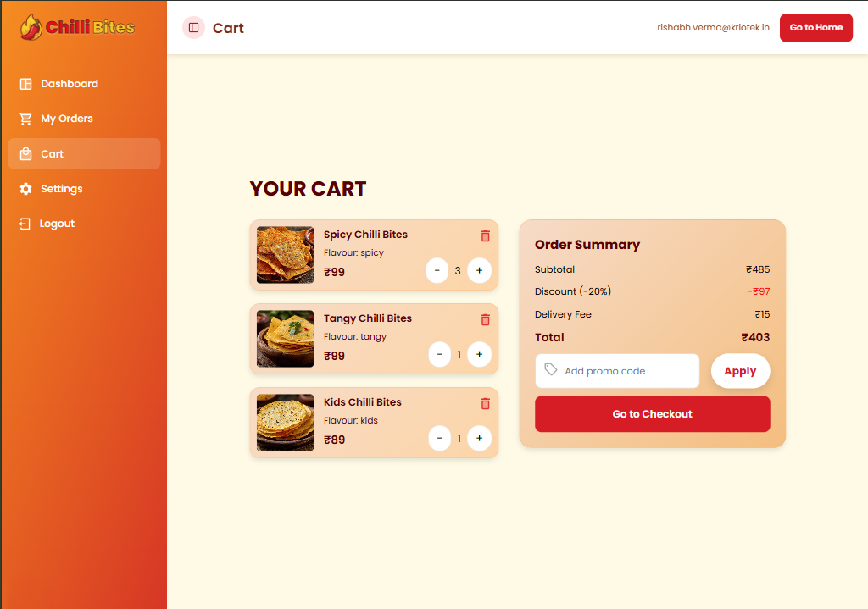The width and height of the screenshot is (868, 609).
Task: Increase Tangy Chilli Bites quantity
Action: (x=479, y=354)
